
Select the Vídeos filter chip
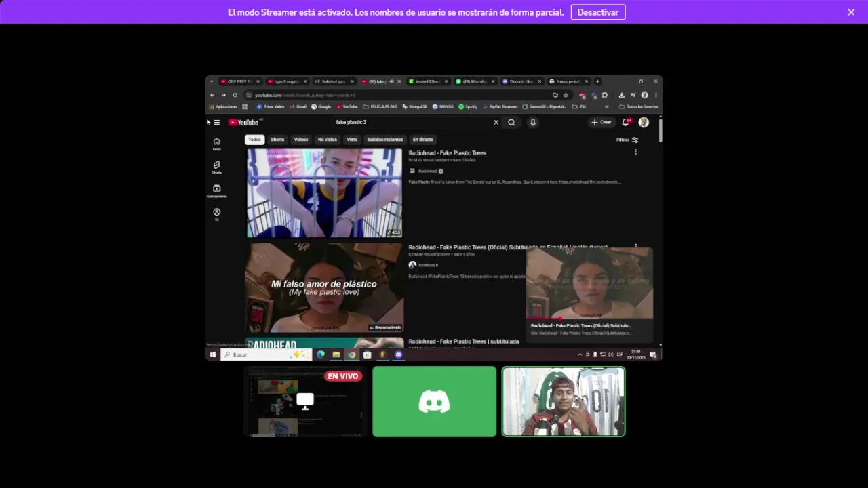point(301,140)
